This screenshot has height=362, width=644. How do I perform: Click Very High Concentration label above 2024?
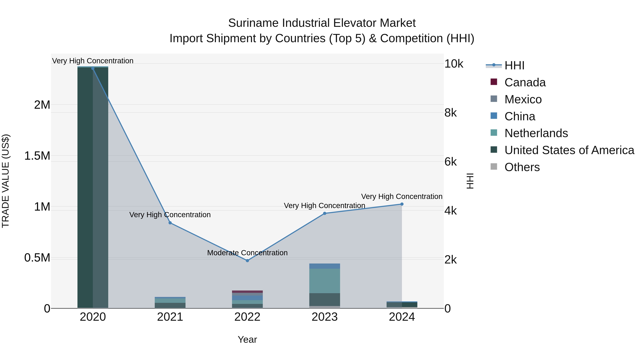[402, 196]
